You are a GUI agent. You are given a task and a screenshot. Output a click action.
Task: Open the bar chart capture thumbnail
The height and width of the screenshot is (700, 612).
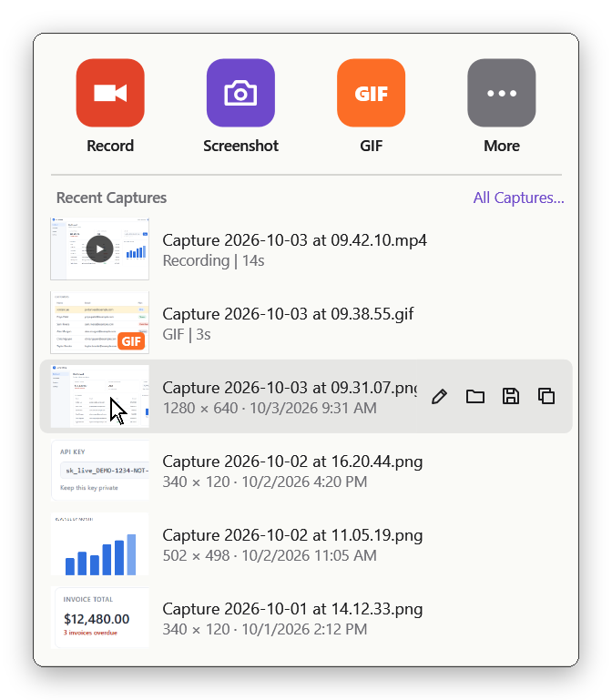[x=99, y=543]
